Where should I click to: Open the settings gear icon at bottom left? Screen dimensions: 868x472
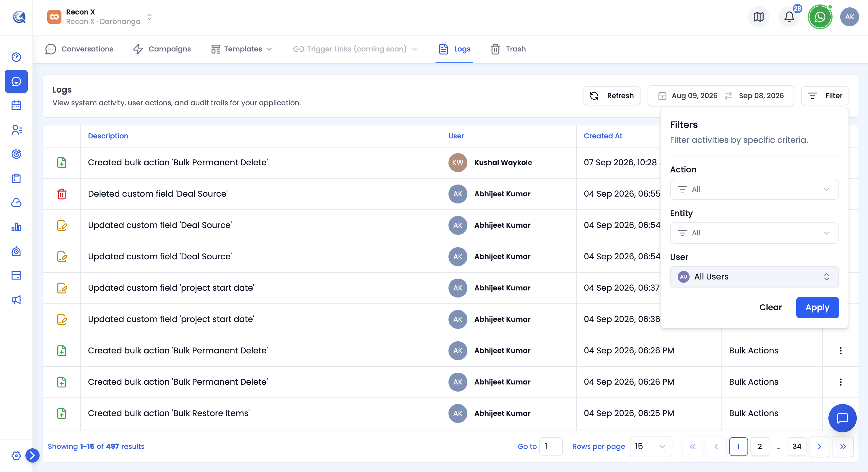point(16,456)
